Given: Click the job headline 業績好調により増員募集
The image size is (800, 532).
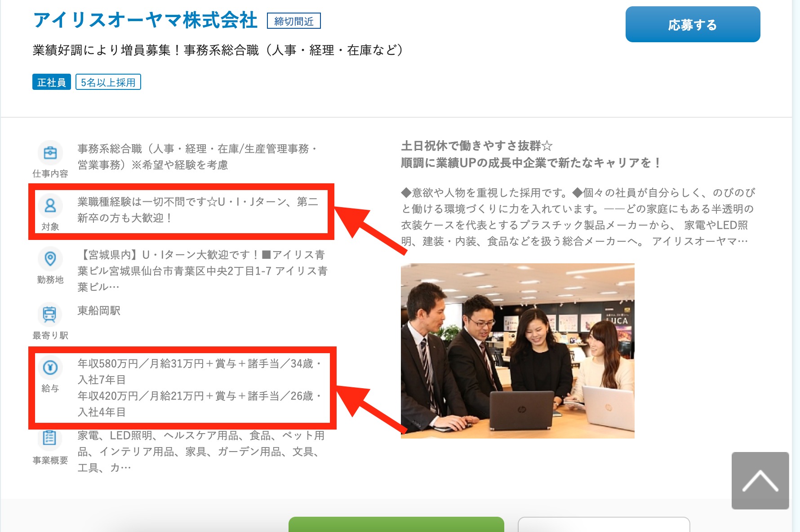Looking at the screenshot, I should pyautogui.click(x=218, y=50).
